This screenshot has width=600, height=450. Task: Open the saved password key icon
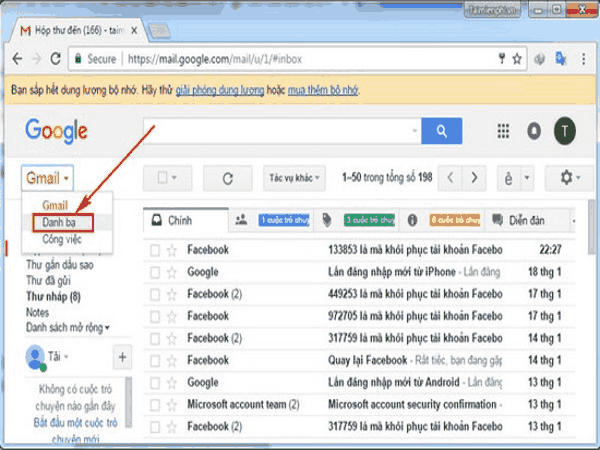(x=502, y=59)
